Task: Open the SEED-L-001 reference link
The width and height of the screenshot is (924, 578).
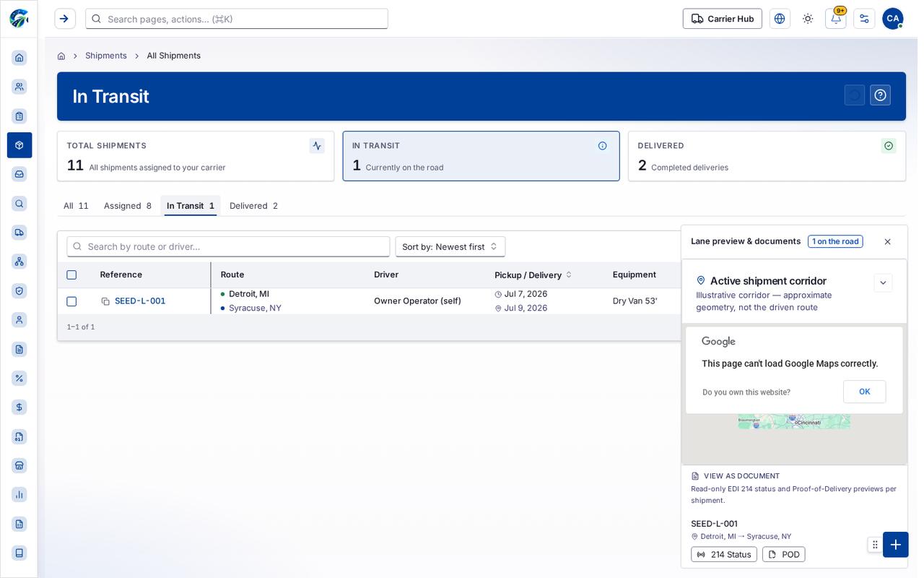Action: point(140,301)
